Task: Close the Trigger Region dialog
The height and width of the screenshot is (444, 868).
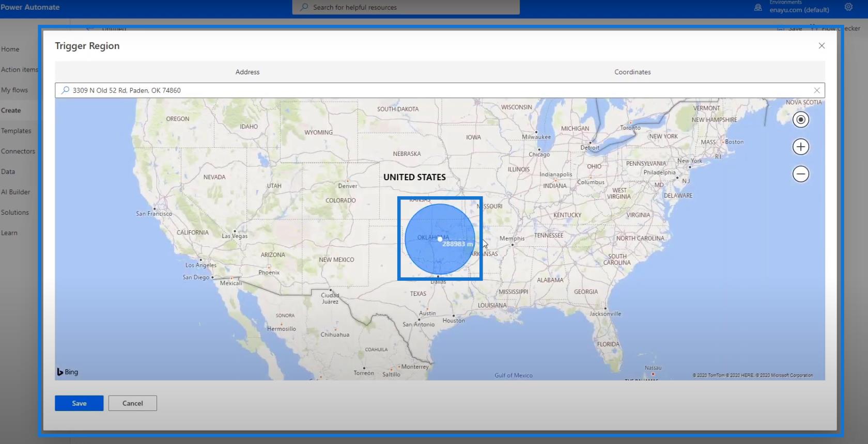Action: 822,46
